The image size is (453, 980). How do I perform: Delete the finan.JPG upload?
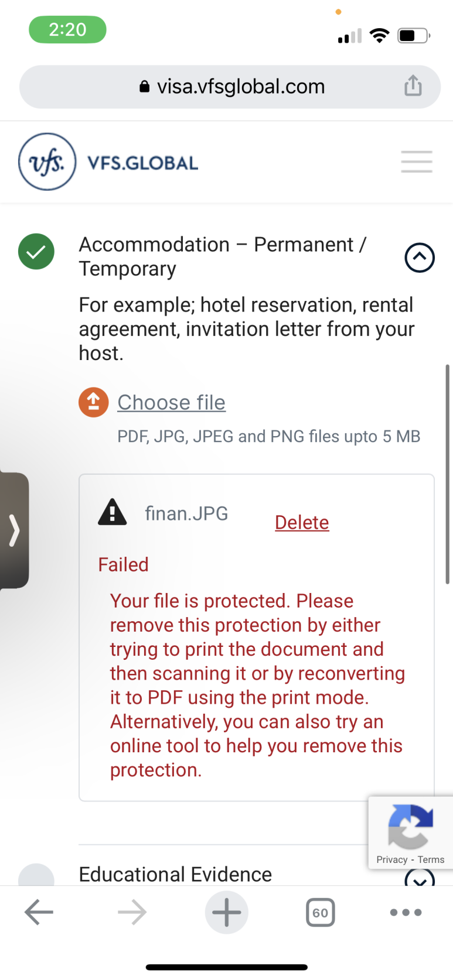click(x=302, y=522)
